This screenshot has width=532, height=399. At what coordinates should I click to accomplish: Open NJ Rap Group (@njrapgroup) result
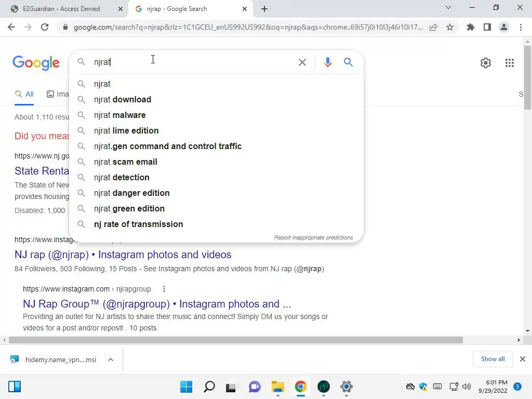[157, 303]
